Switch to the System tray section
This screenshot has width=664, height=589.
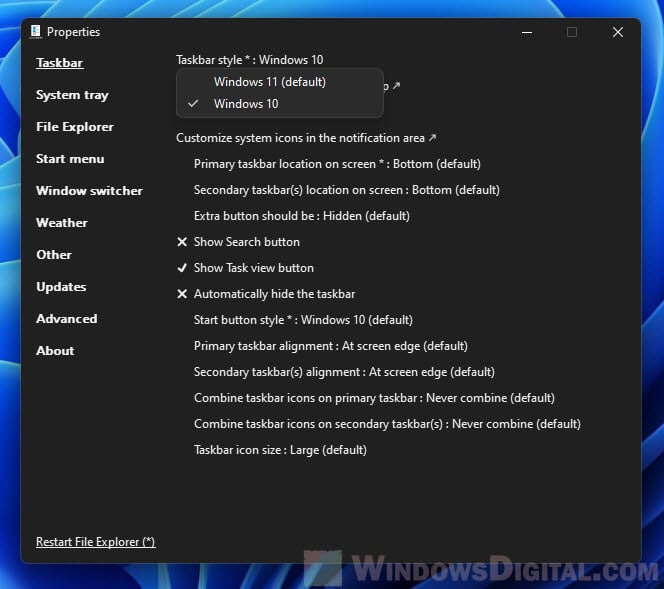click(x=72, y=95)
